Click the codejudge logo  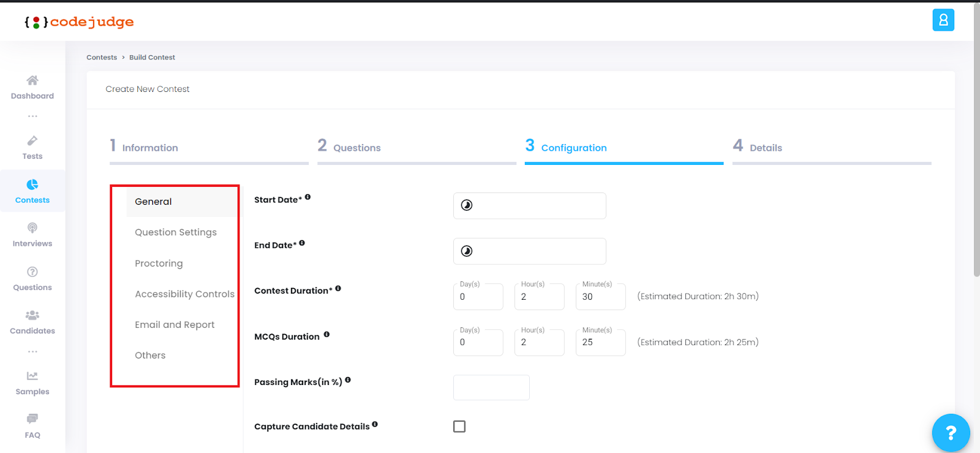click(79, 22)
